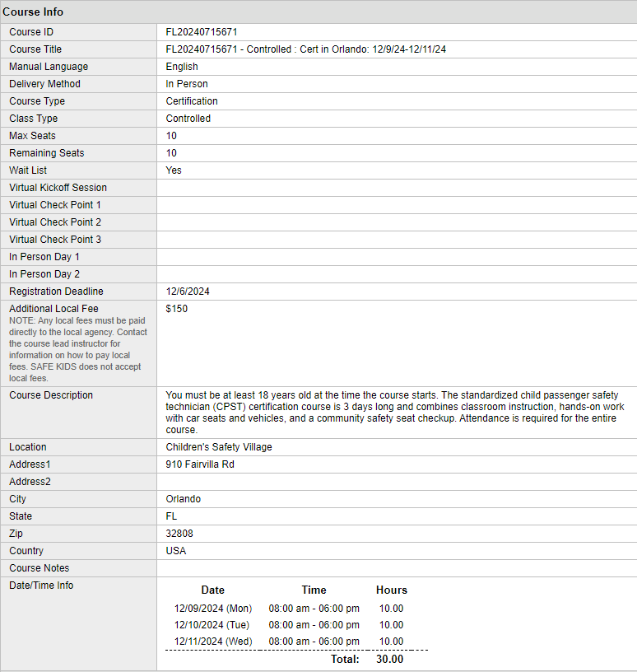Click the State value FL
This screenshot has width=637, height=672.
point(171,516)
